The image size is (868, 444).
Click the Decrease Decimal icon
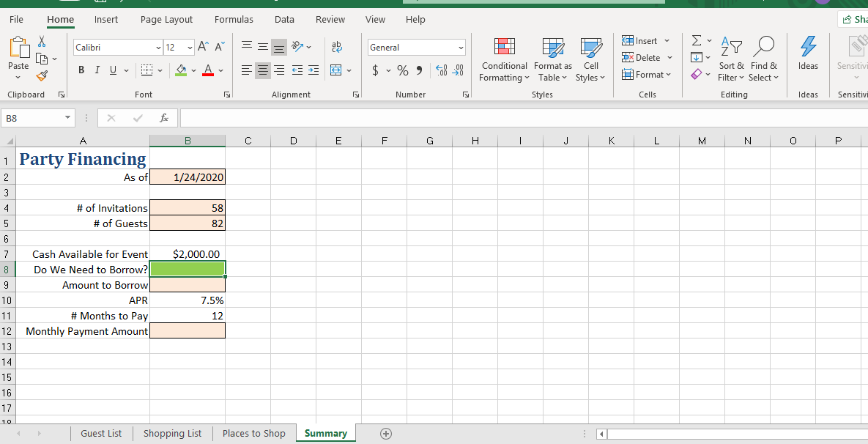(x=459, y=70)
